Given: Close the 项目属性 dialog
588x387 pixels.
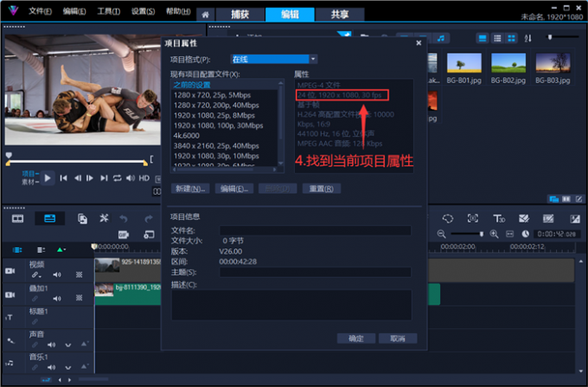Looking at the screenshot, I should 419,43.
